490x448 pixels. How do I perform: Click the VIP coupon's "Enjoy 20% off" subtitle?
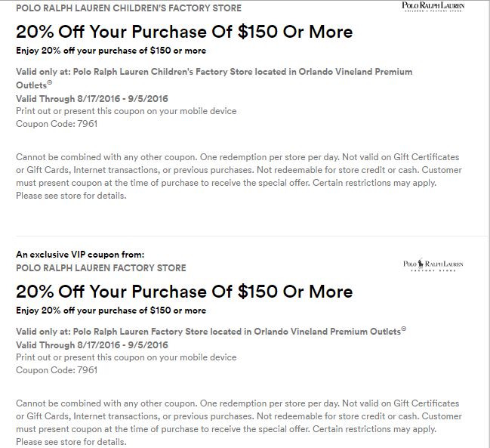click(111, 311)
